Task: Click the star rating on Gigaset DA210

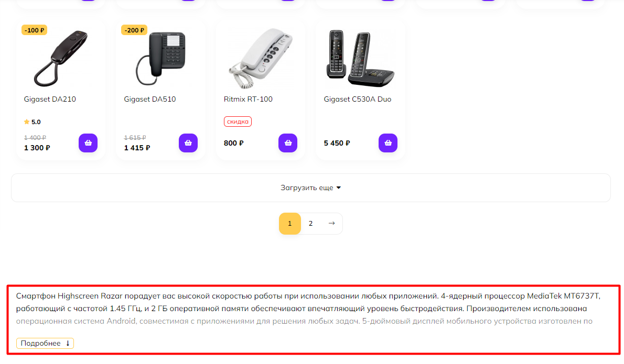Action: 32,122
